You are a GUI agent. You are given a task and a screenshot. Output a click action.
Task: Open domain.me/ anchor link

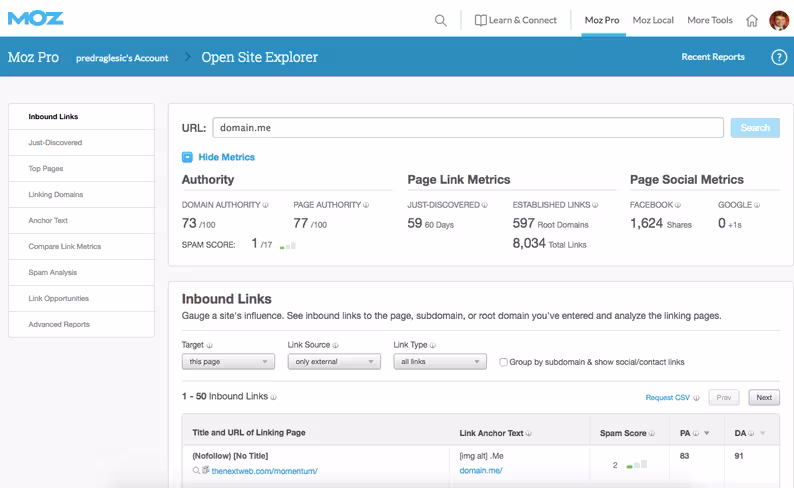[481, 470]
